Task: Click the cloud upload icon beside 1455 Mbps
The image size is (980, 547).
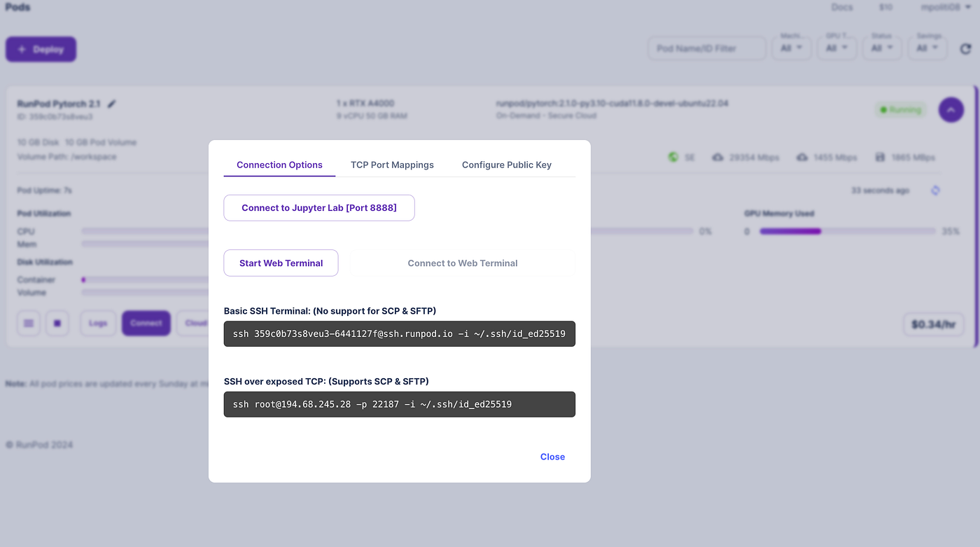Action: 801,158
